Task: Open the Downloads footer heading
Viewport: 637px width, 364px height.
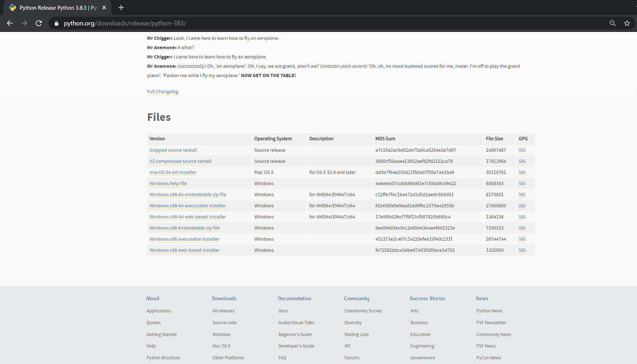Action: click(224, 298)
